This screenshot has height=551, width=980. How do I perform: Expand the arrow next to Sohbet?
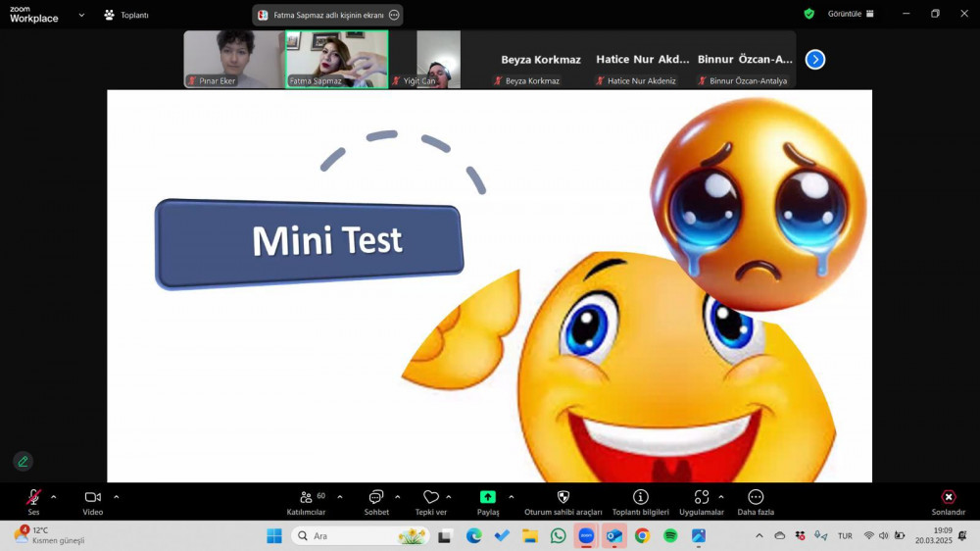pos(398,497)
